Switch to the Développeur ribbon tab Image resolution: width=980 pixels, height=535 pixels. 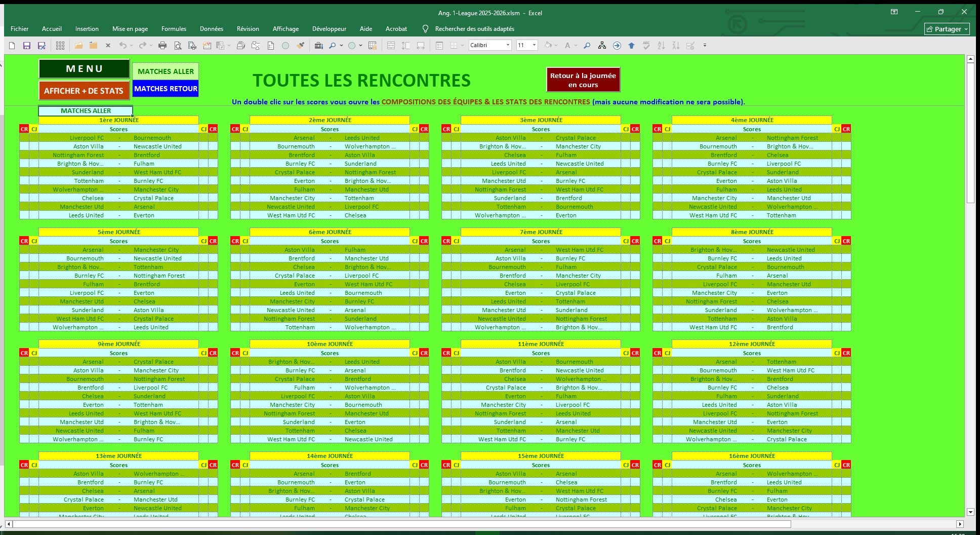click(329, 29)
